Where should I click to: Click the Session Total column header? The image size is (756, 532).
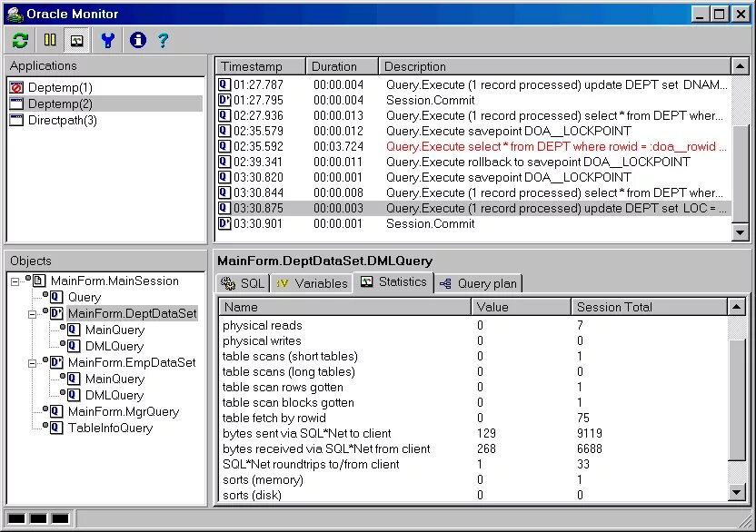(649, 307)
